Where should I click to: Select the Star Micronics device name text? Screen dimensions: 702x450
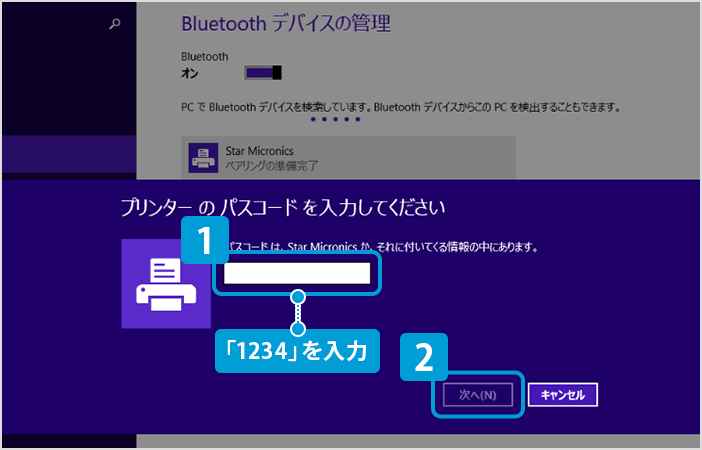pos(260,151)
